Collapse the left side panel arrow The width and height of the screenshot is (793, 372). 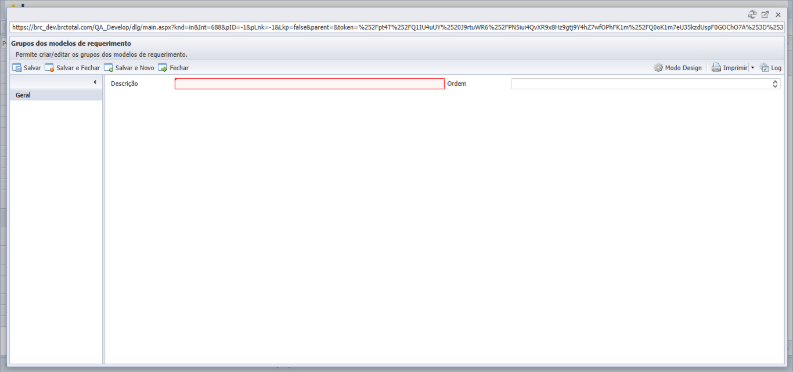[x=95, y=82]
